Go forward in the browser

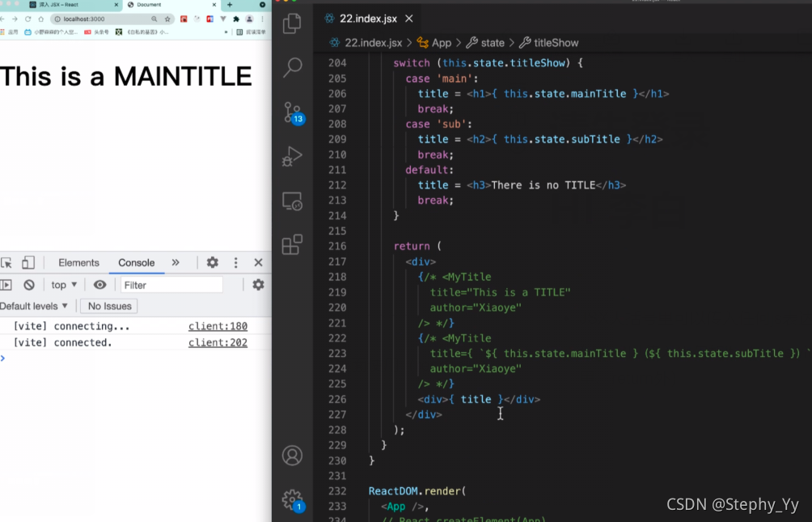[x=15, y=19]
